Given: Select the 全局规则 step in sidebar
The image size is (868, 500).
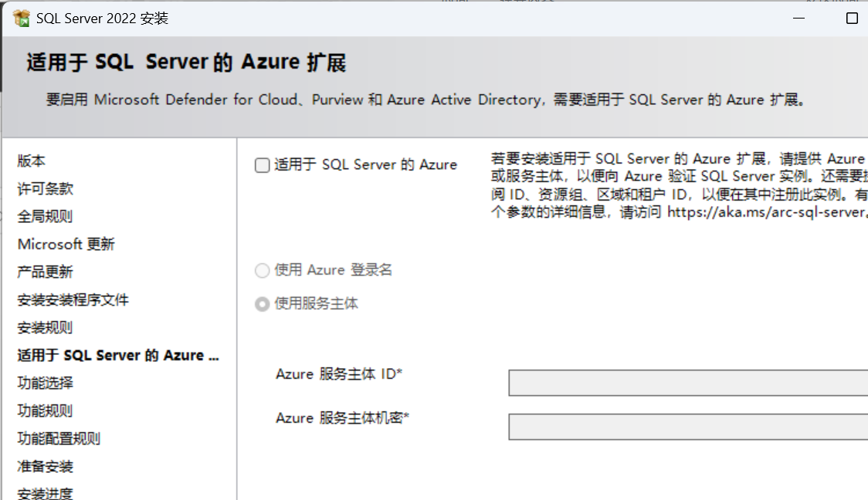Looking at the screenshot, I should (45, 216).
